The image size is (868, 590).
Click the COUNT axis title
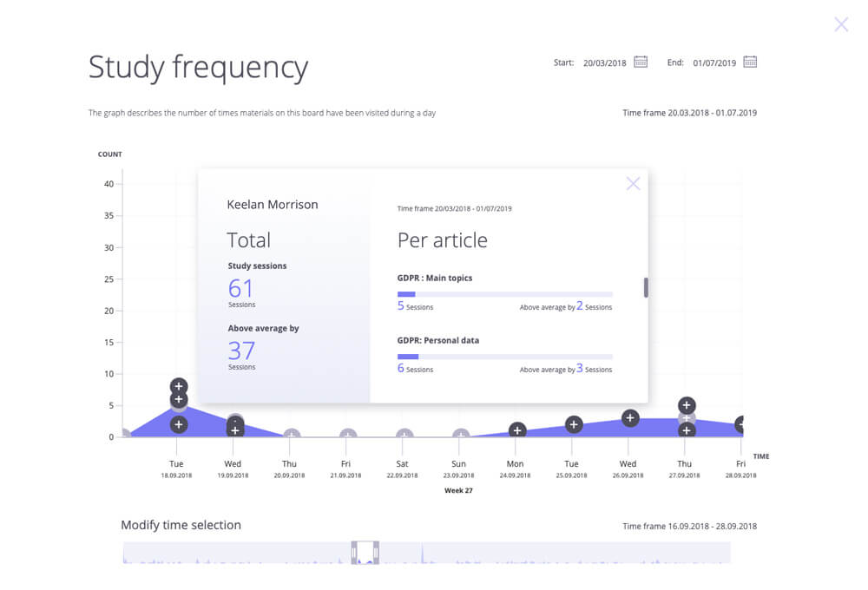[x=109, y=154]
